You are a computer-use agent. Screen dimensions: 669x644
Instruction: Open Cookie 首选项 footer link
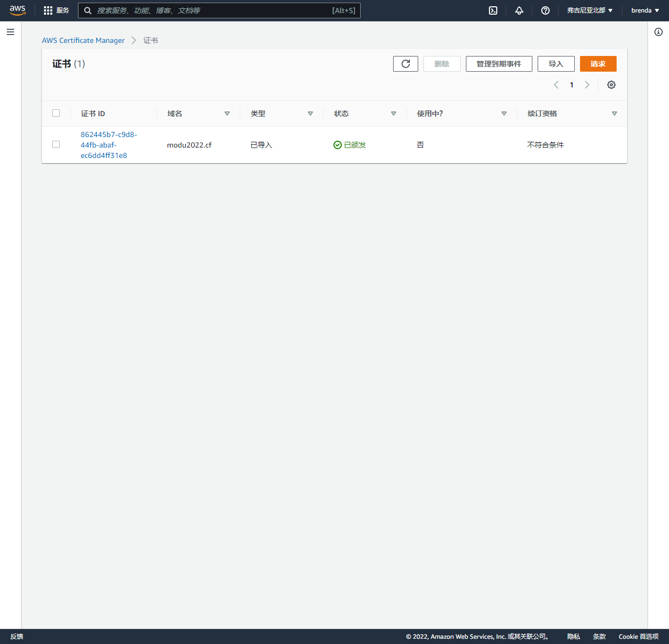[639, 637]
